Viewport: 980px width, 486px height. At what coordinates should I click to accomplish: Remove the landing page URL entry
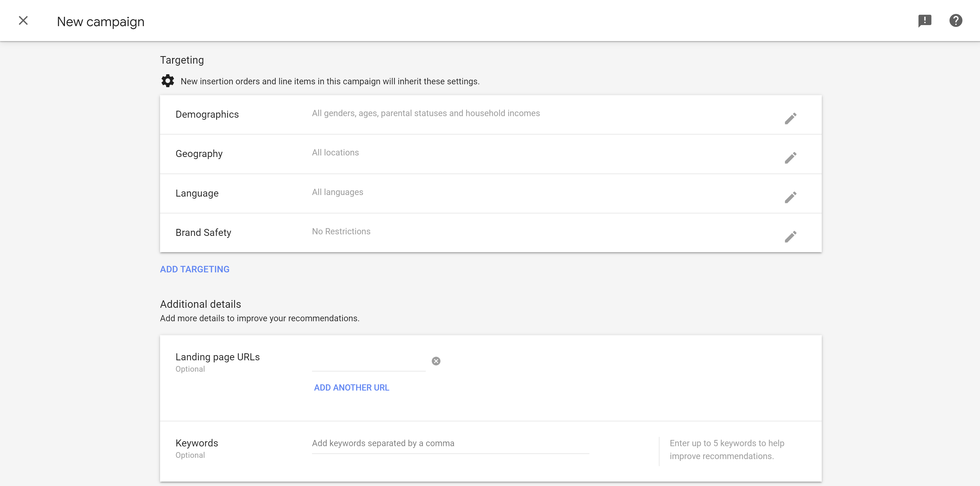coord(436,361)
